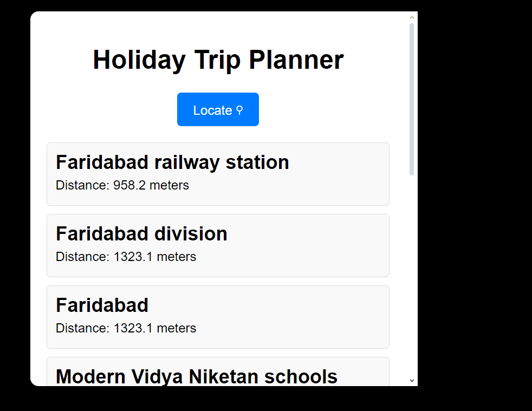
Task: Open the plain 'Faridabad' result title
Action: (102, 305)
